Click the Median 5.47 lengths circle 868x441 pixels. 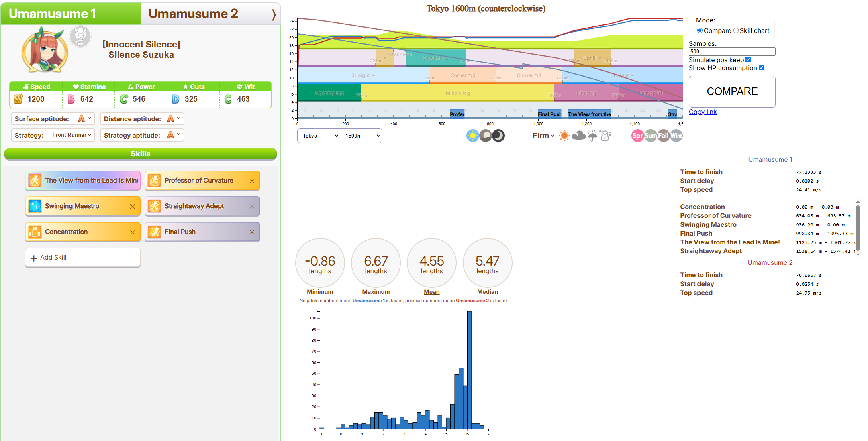tap(488, 263)
